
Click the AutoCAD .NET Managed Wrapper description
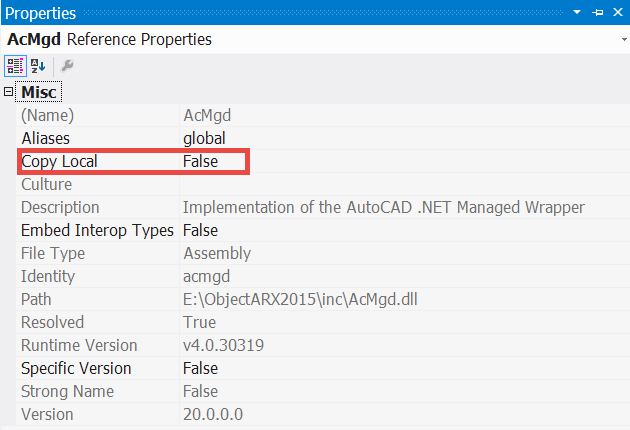pyautogui.click(x=384, y=207)
